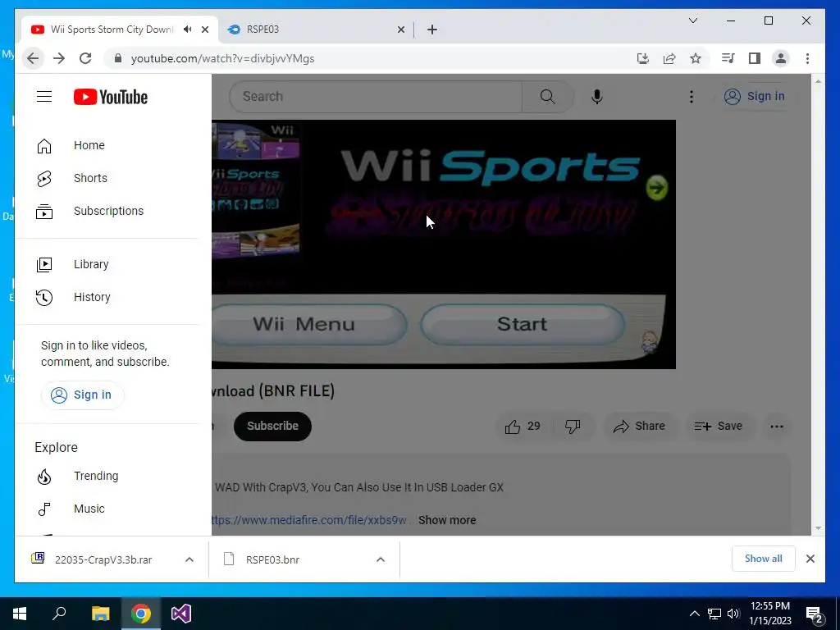Click the install app icon in address bar
The height and width of the screenshot is (630, 840).
[643, 58]
